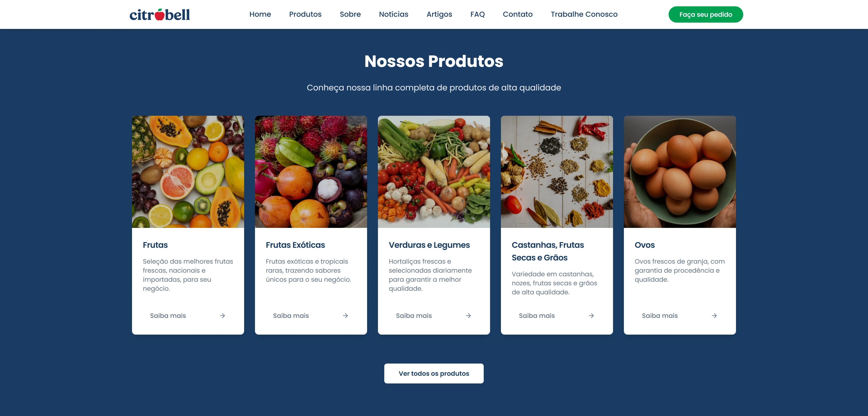Screen dimensions: 868x416
Task: Click the arrow icon on Castanhas card
Action: tap(591, 316)
